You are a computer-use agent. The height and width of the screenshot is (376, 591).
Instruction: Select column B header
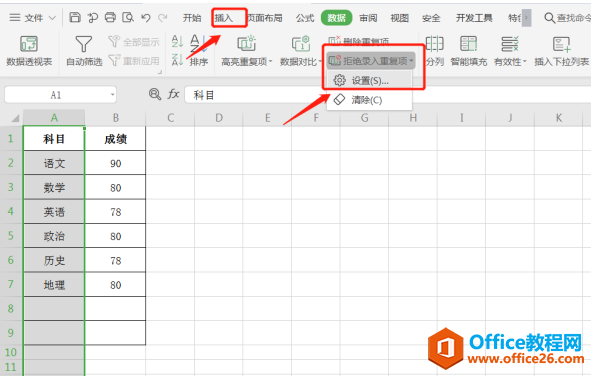[115, 118]
